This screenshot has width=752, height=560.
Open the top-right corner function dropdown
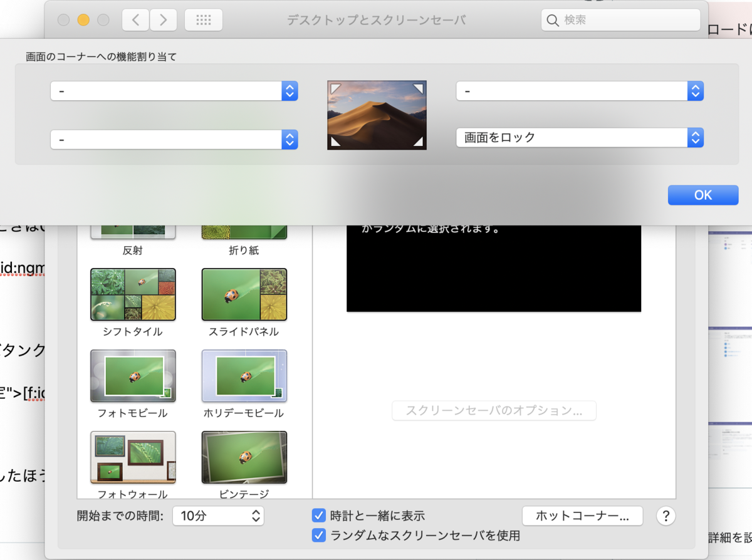580,91
